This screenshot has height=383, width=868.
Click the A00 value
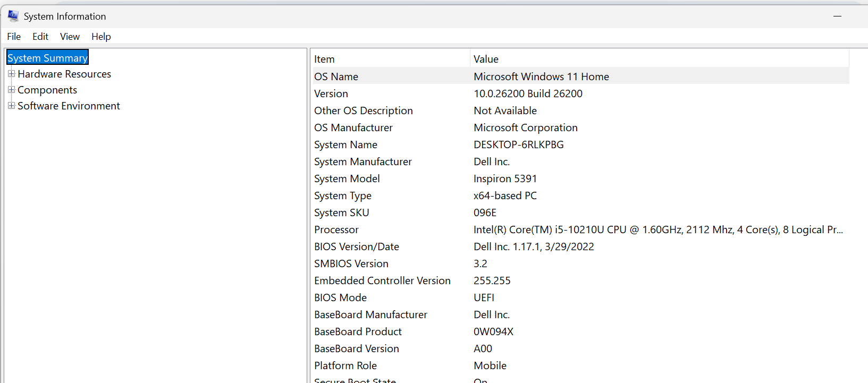point(483,348)
